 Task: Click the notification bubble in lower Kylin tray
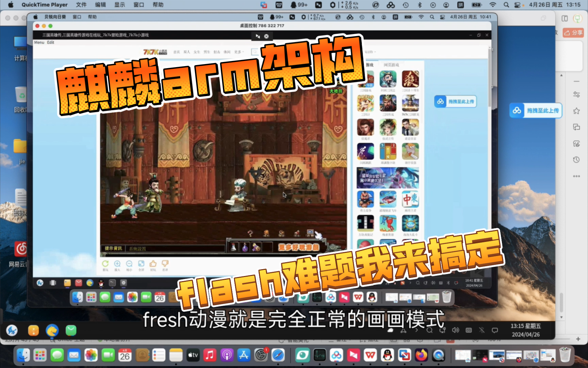coord(495,330)
